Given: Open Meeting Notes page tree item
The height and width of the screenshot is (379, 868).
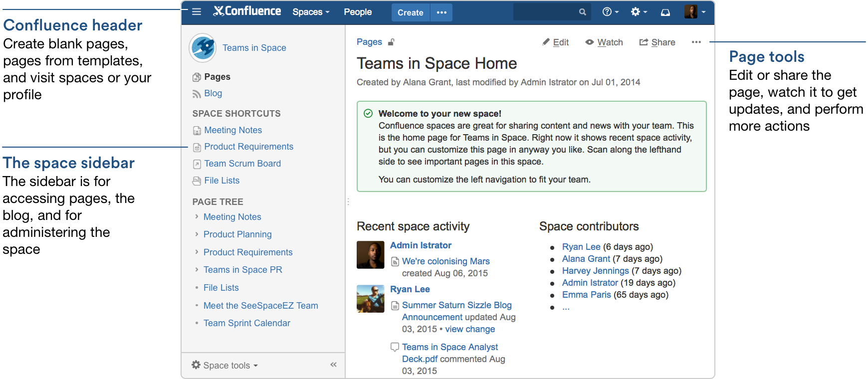Looking at the screenshot, I should click(232, 217).
